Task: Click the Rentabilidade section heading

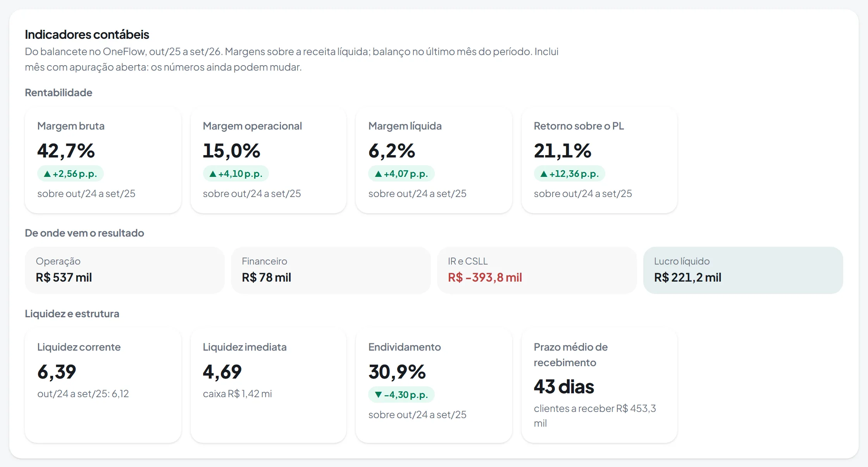Action: click(59, 93)
